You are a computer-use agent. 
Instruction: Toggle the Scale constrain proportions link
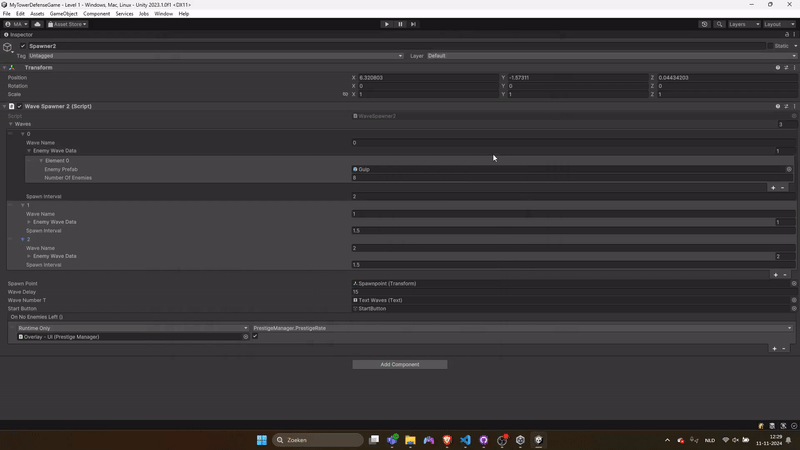(x=345, y=94)
